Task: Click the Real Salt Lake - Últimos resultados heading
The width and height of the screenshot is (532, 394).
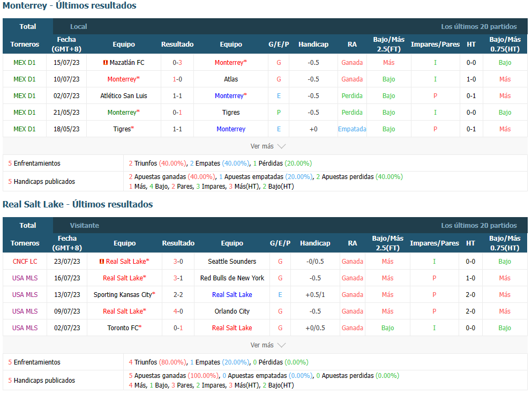Action: [78, 204]
